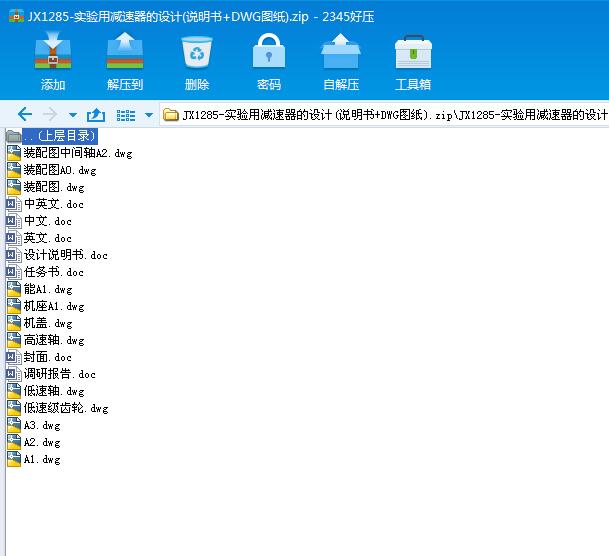Select file 低速轴.dwg
This screenshot has height=556, width=609.
tap(54, 391)
